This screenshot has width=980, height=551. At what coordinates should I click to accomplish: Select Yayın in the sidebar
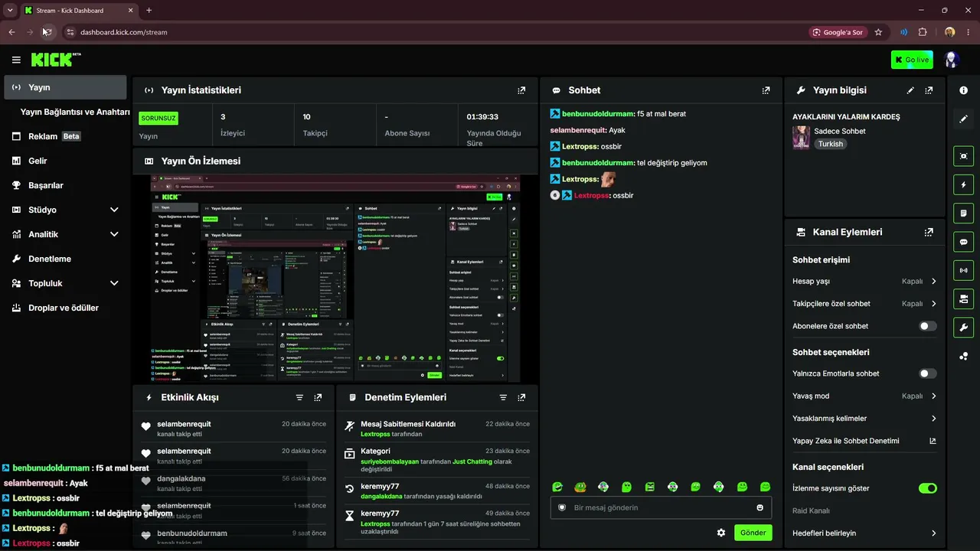(x=65, y=87)
